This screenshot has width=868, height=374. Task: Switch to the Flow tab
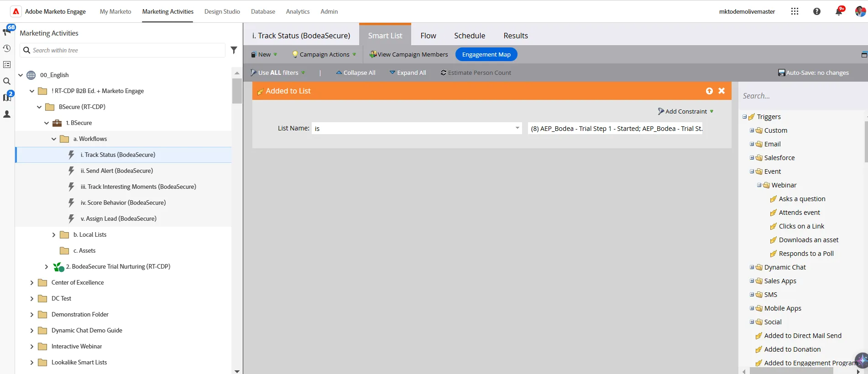(x=428, y=36)
